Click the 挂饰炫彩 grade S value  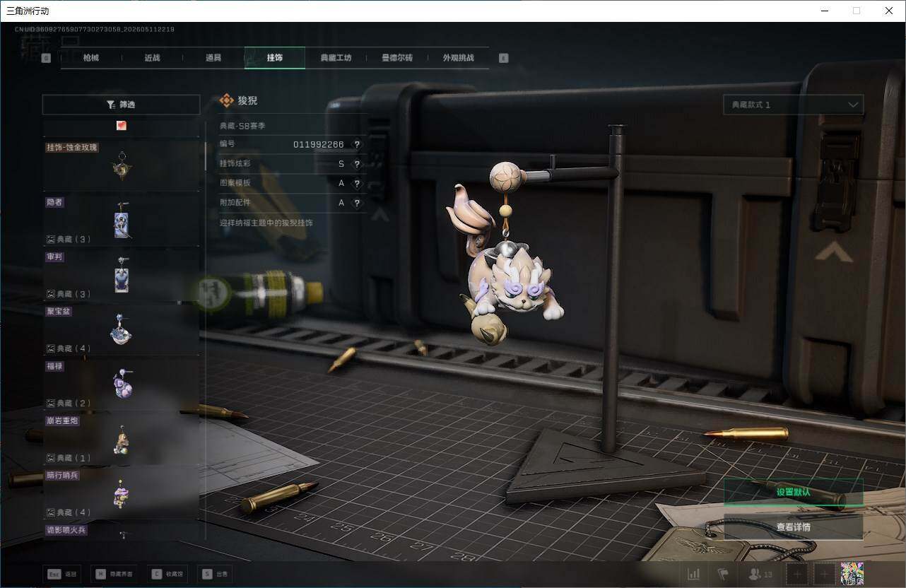coord(341,164)
